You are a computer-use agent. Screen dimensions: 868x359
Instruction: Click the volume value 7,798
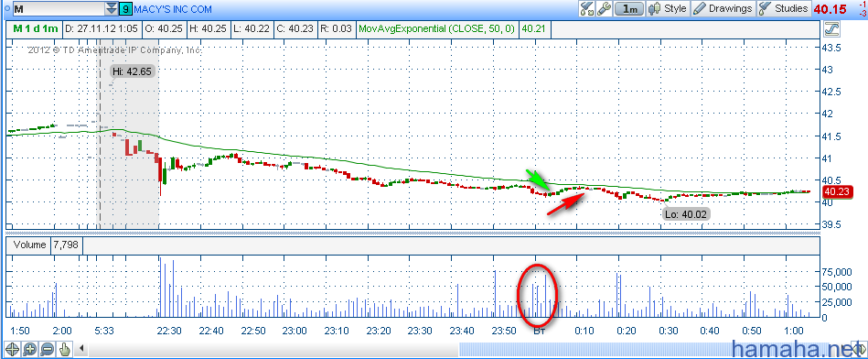tap(67, 245)
